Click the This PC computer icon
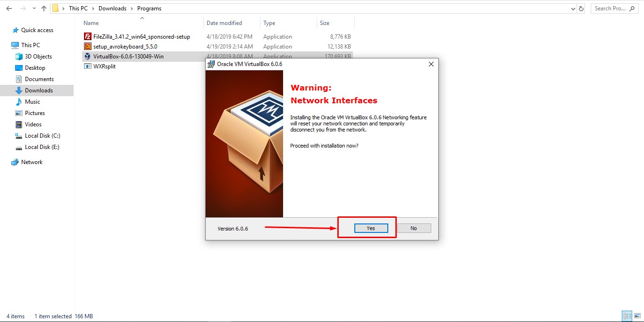The image size is (644, 322). (x=15, y=45)
